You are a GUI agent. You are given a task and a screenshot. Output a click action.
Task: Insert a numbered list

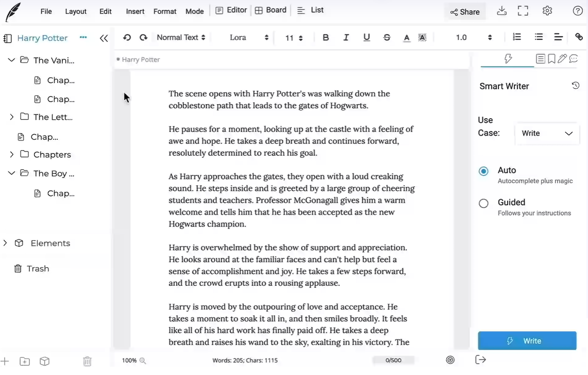click(x=517, y=37)
